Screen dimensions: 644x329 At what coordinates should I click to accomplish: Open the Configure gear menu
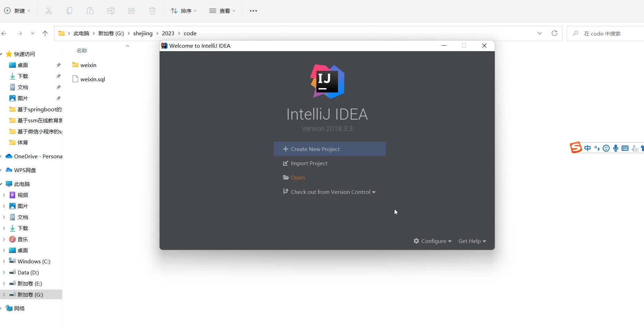(x=432, y=241)
